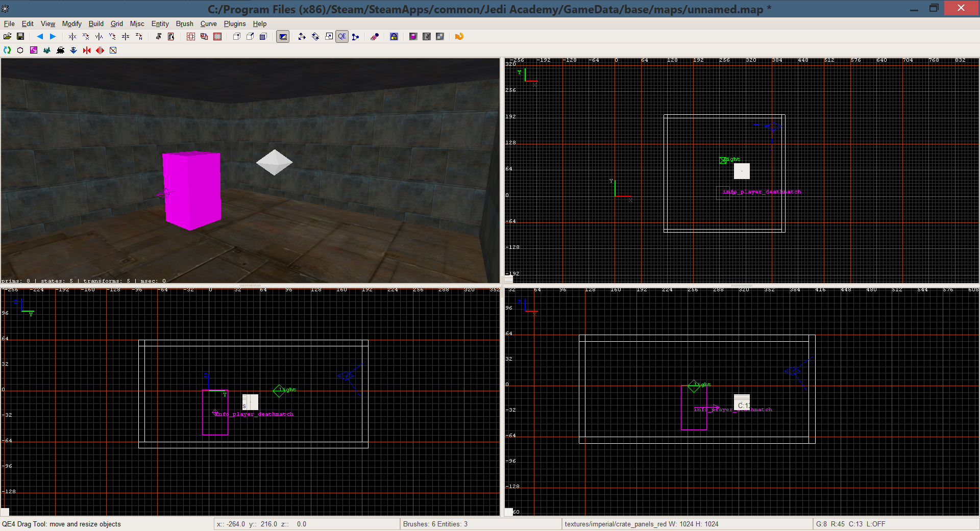Image resolution: width=980 pixels, height=531 pixels.
Task: Select the Clipper tool
Action: pyautogui.click(x=355, y=36)
